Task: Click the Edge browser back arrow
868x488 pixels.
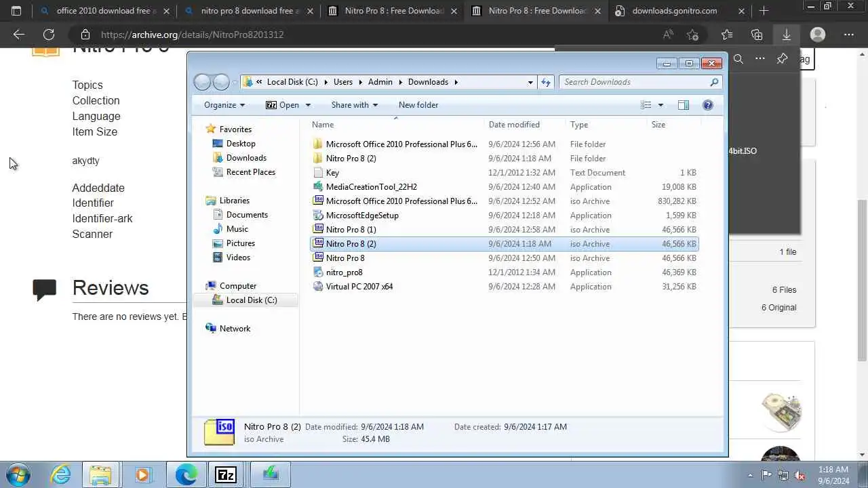Action: click(18, 35)
